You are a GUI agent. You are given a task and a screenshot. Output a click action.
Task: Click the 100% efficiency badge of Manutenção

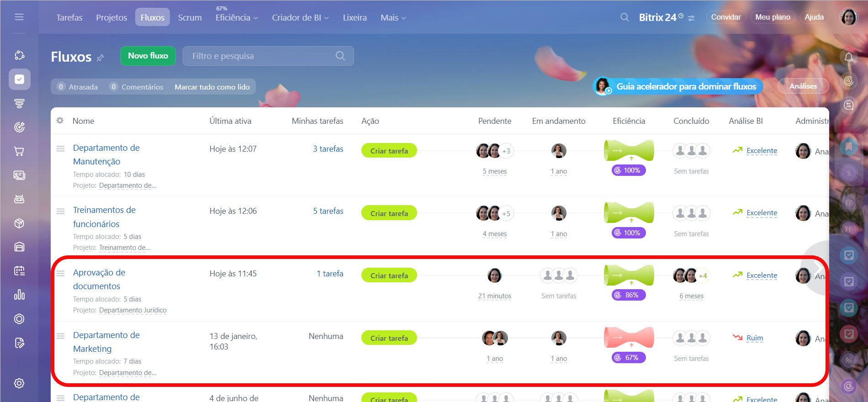click(x=629, y=170)
